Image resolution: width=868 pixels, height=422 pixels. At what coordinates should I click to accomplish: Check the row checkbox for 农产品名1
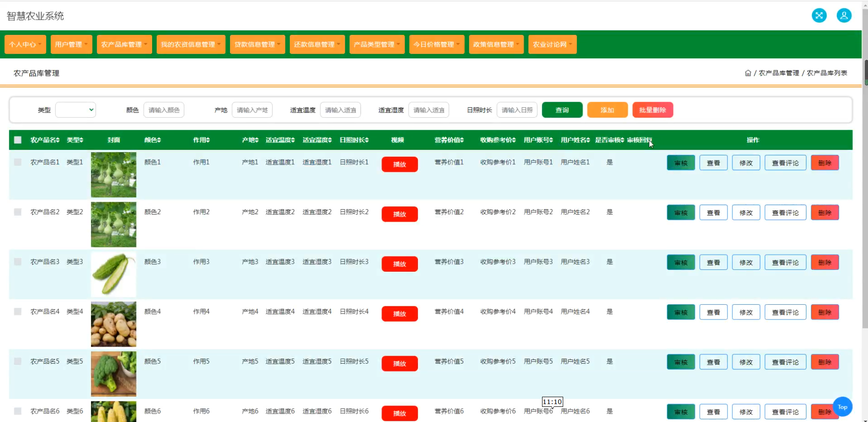pyautogui.click(x=17, y=162)
